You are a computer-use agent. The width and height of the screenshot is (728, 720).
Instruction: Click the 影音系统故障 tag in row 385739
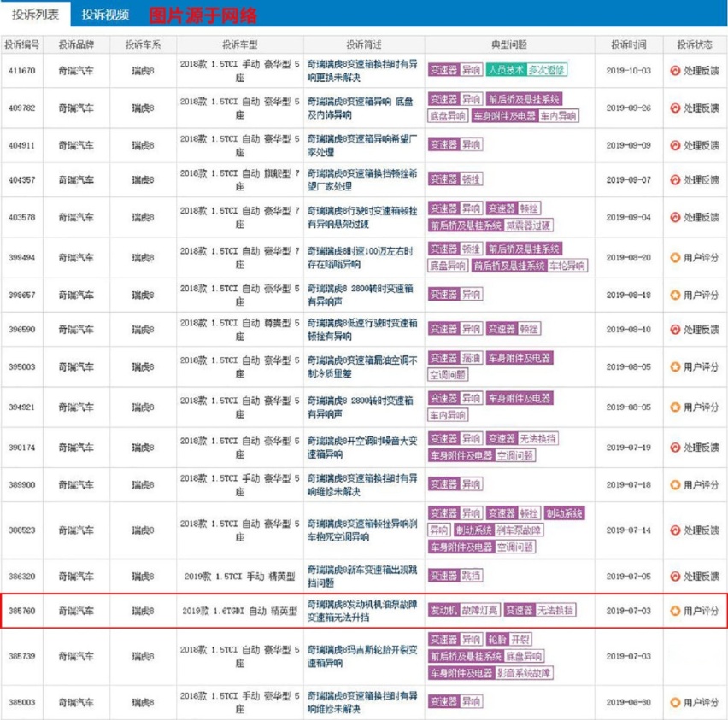[524, 673]
